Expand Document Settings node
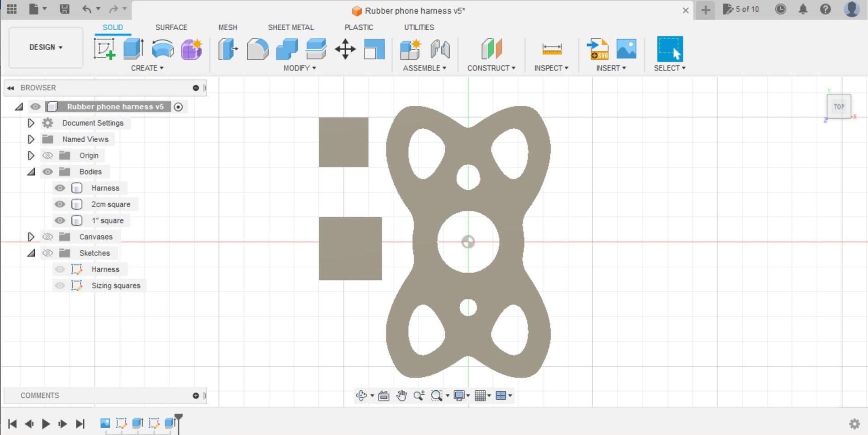The height and width of the screenshot is (435, 868). pyautogui.click(x=31, y=123)
